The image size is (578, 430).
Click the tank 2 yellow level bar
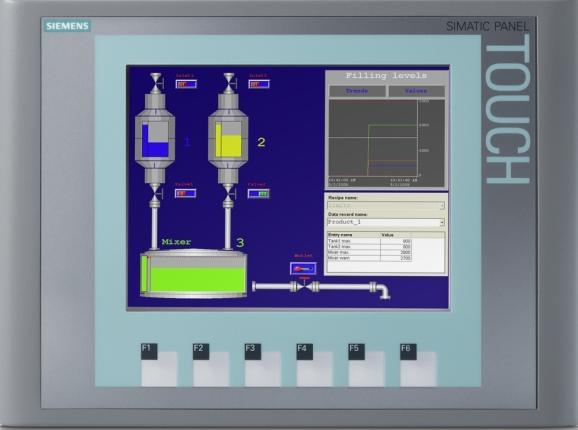[218, 140]
